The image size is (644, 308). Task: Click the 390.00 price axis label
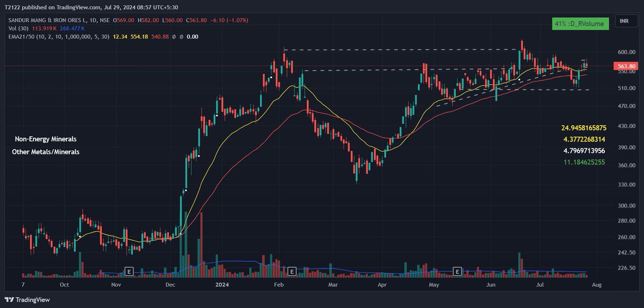click(626, 148)
